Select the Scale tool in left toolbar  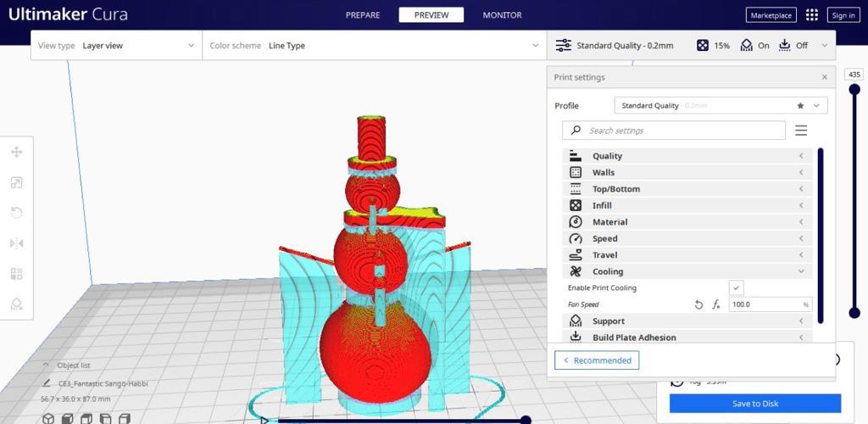[x=17, y=182]
